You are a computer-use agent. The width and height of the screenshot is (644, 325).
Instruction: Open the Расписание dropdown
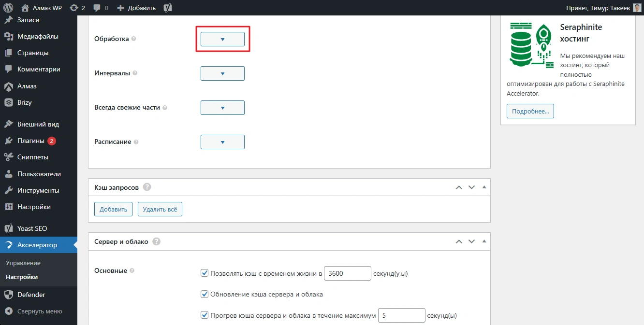(x=222, y=142)
